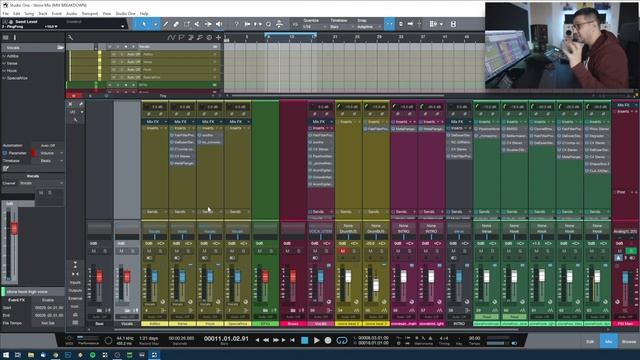Open the Audio menu
This screenshot has width=640, height=360.
pos(72,13)
